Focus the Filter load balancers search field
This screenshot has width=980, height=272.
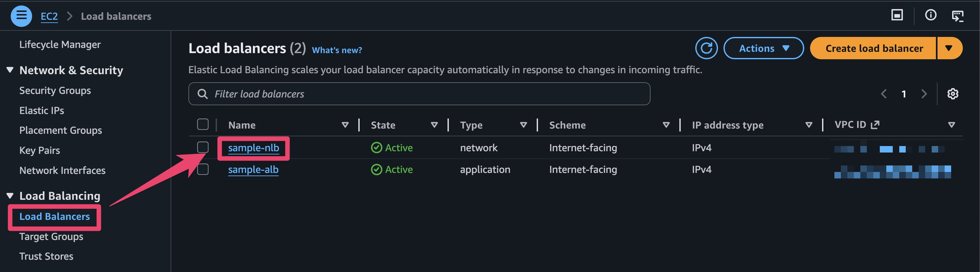point(418,94)
